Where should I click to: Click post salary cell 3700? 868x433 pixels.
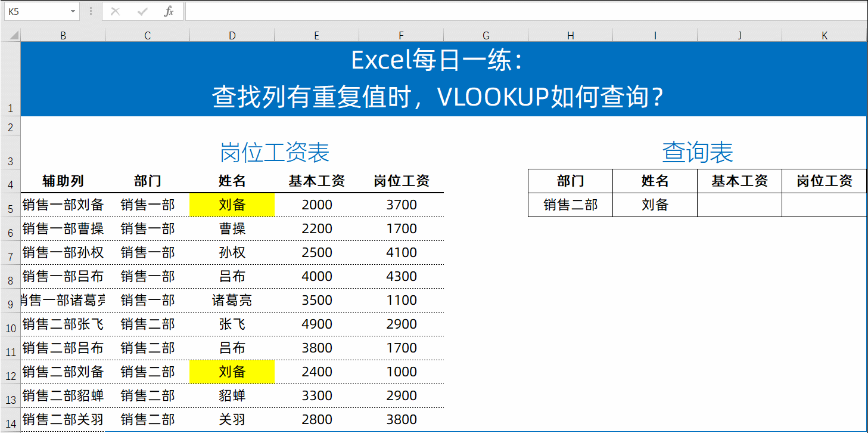pyautogui.click(x=402, y=205)
